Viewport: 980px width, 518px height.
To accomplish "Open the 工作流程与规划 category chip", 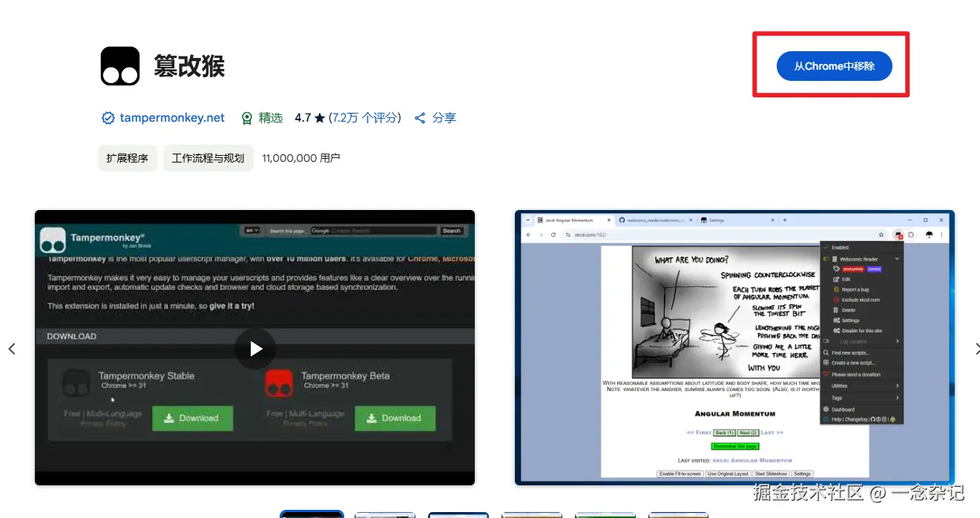I will (208, 158).
